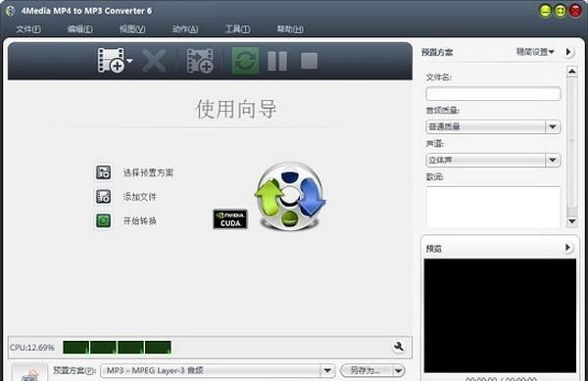Open the 编辑(E) menu

pyautogui.click(x=80, y=28)
